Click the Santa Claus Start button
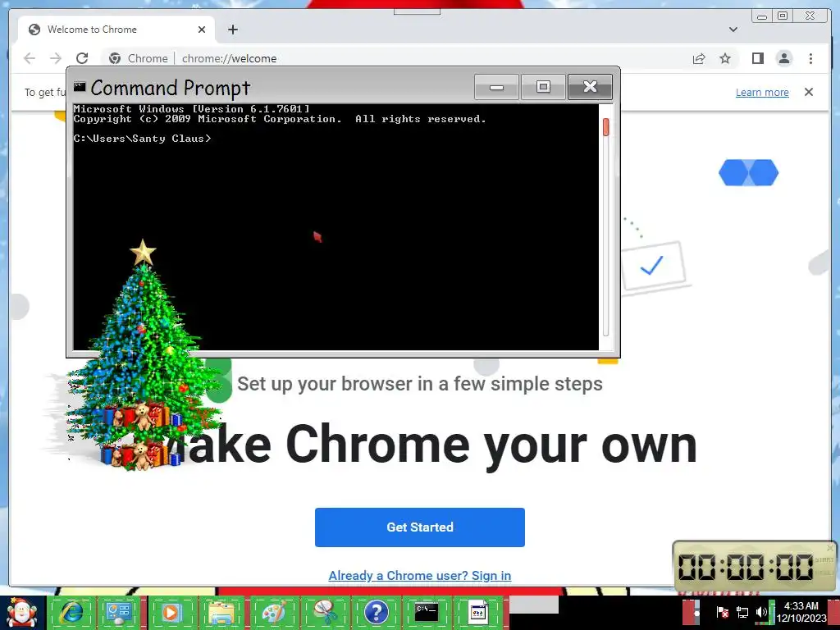The image size is (840, 630). pos(21,613)
